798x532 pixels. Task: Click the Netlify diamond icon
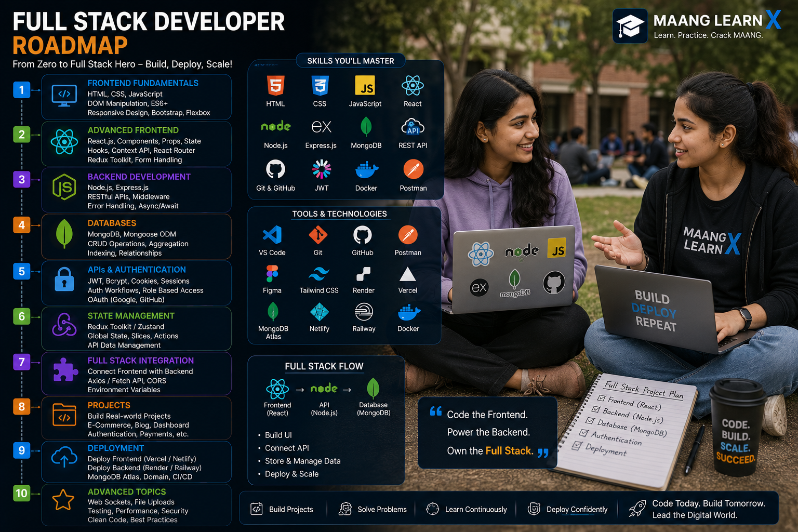coord(319,312)
